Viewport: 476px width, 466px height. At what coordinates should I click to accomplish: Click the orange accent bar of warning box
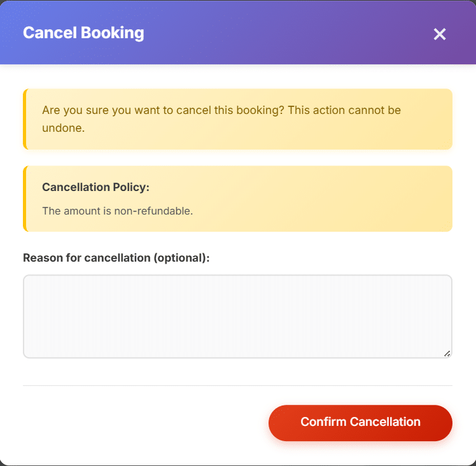[x=25, y=119]
